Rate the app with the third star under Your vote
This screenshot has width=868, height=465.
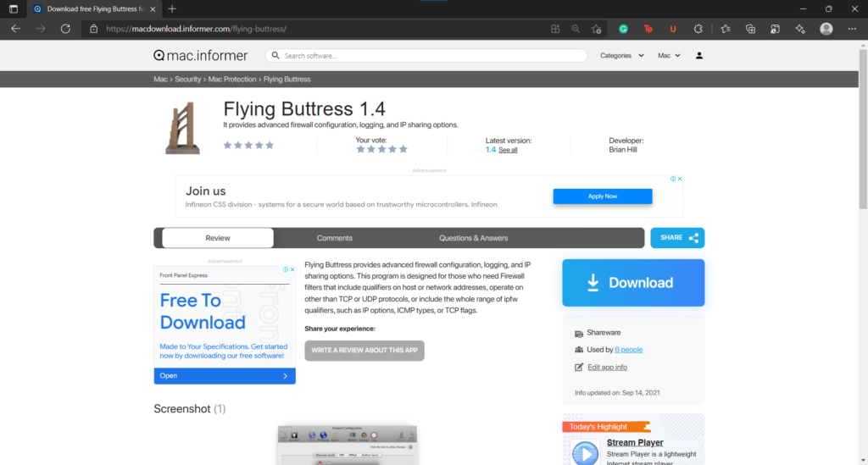pos(382,149)
